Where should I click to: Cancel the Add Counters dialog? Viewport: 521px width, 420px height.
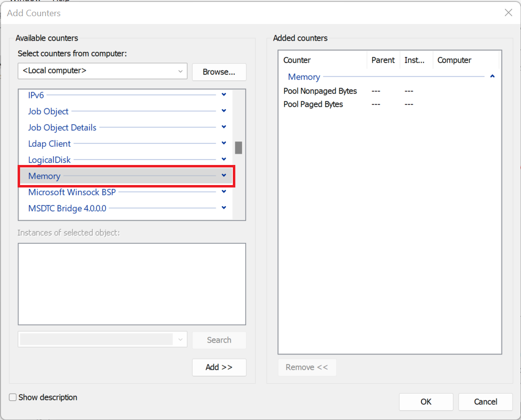pyautogui.click(x=485, y=402)
